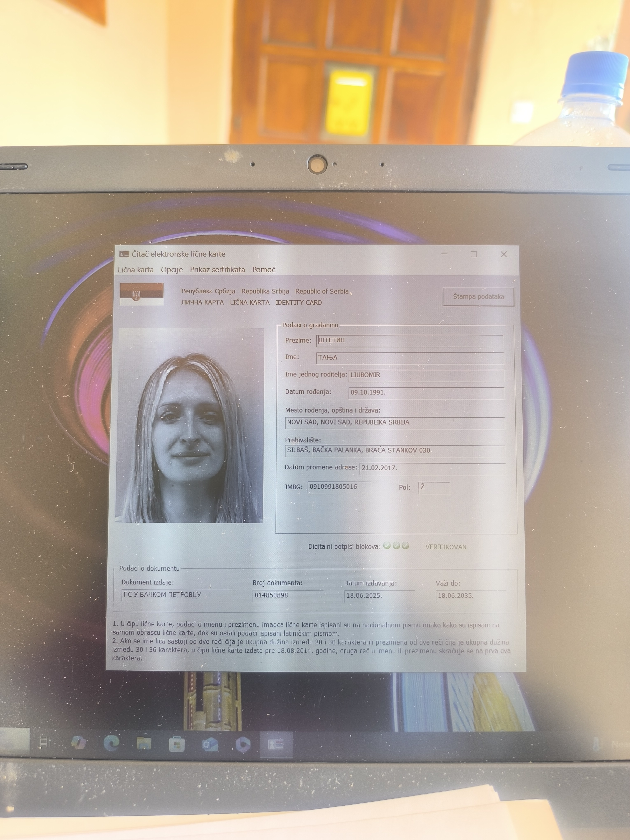This screenshot has height=840, width=630.
Task: Maximize the card reader window
Action: [x=474, y=254]
